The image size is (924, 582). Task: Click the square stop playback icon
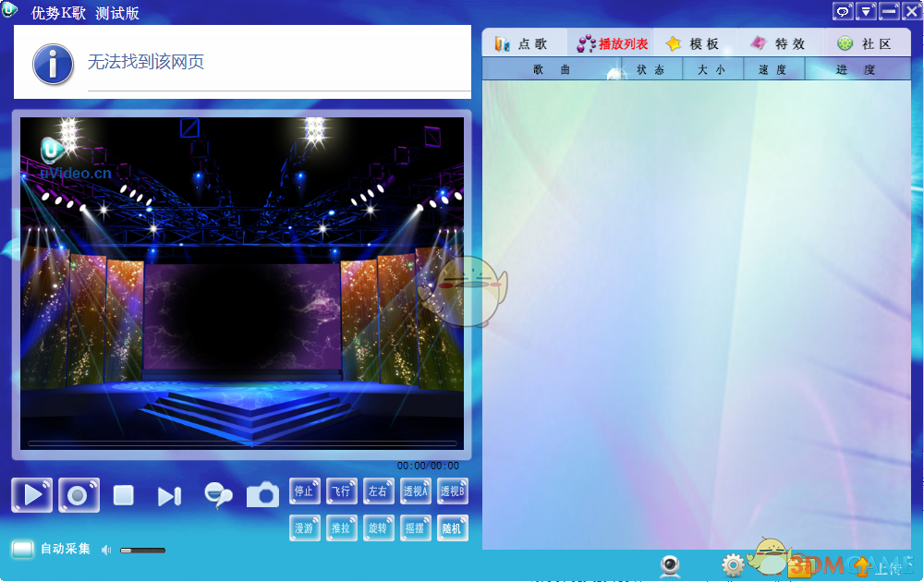124,496
